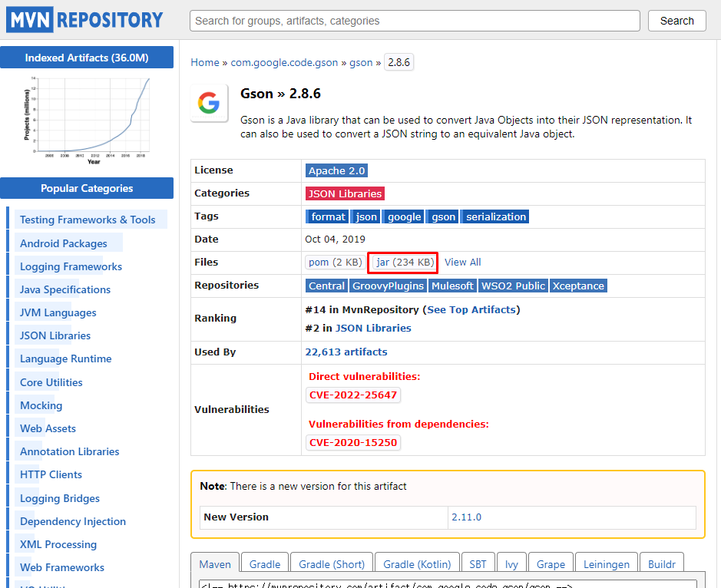Open JSON Libraries sidebar category
The image size is (721, 588).
(55, 335)
